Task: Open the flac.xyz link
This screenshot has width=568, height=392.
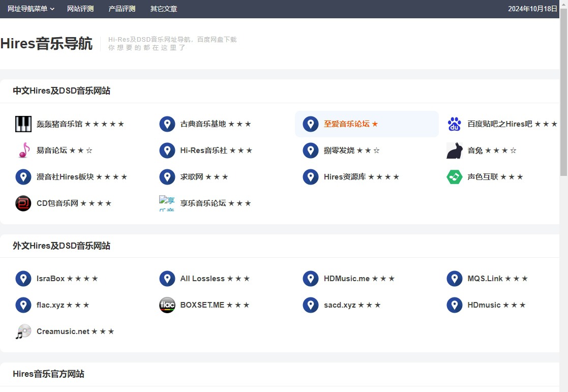Action: click(x=63, y=305)
